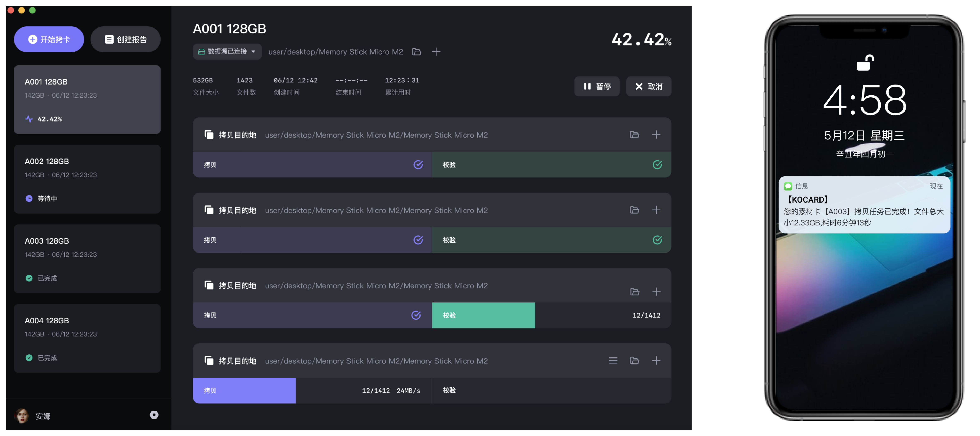Click plus icon of fourth 拷贝目的地 row

click(656, 360)
